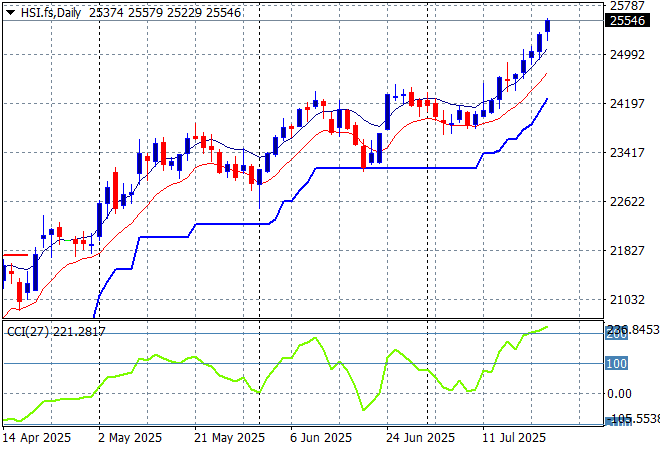Viewport: 660px width, 450px height.
Task: Open the HSI.fs chart dropdown triangle
Action: (x=10, y=13)
